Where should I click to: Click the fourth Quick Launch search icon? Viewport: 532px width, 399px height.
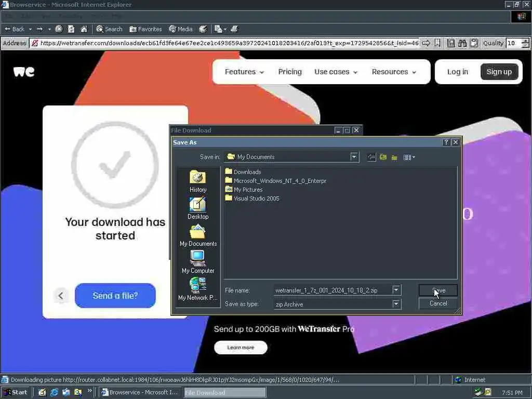pos(78,392)
